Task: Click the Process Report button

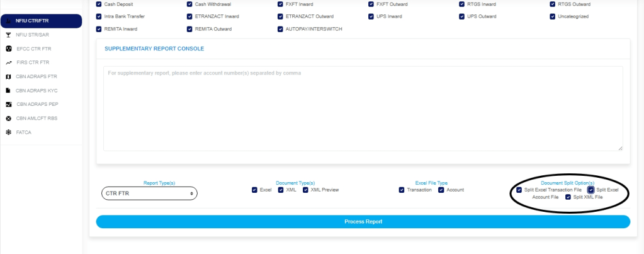Action: point(363,222)
